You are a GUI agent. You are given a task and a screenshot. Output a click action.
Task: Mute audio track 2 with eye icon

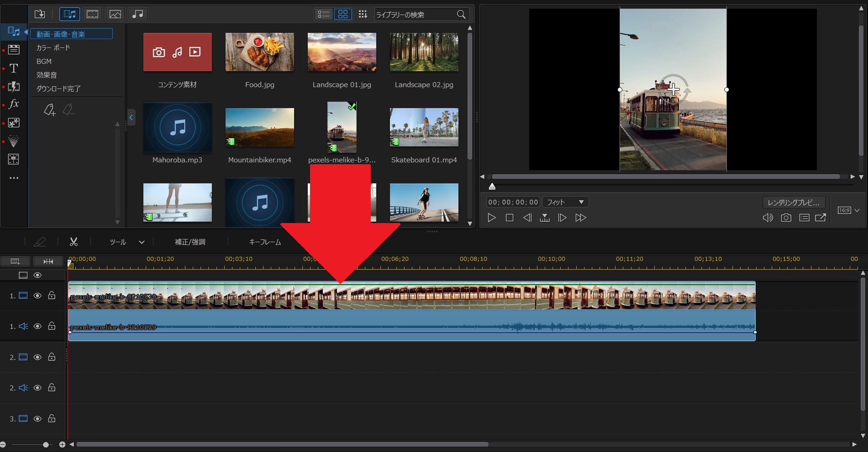[x=37, y=388]
